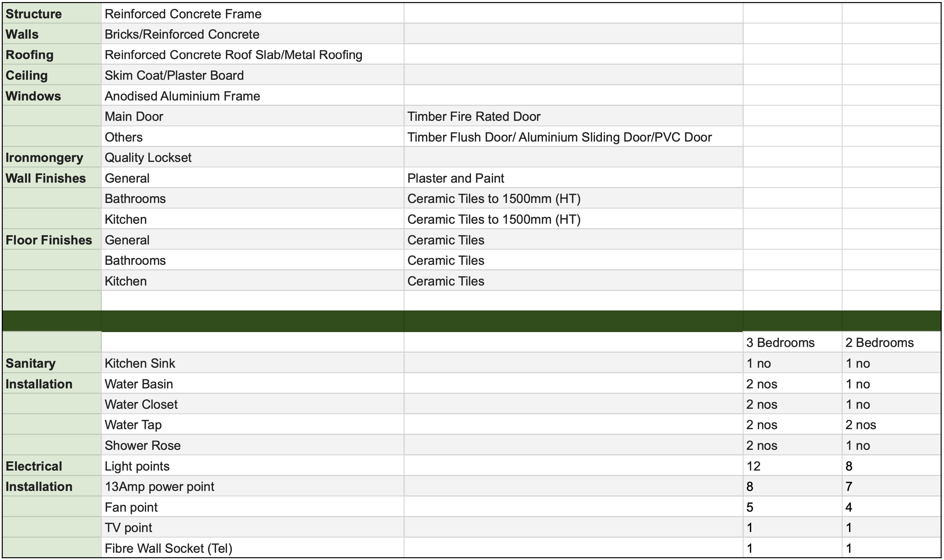Click the Water Closet row label
944x560 pixels.
pos(141,405)
